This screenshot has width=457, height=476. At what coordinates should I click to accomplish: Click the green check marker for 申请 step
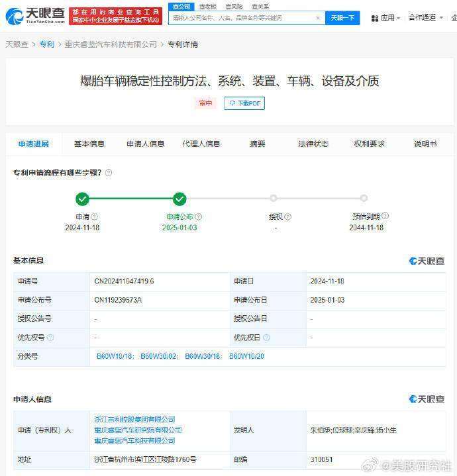coord(82,199)
